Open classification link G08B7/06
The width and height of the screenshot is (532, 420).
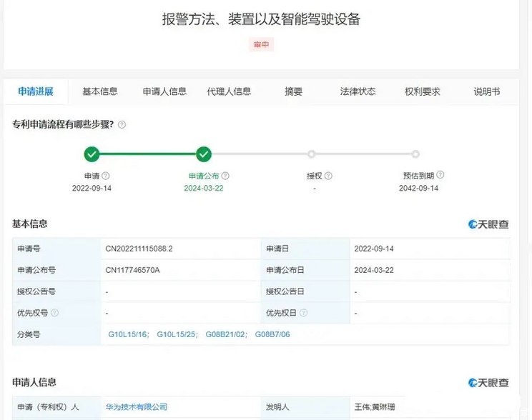pos(272,334)
